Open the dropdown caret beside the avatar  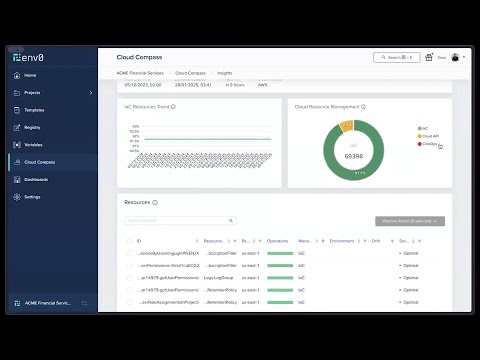click(464, 57)
